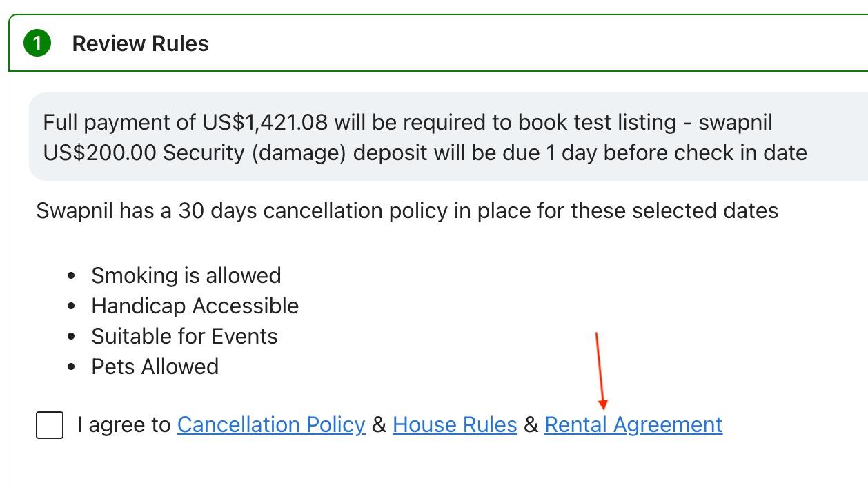Click the full payment notice banner
The width and height of the screenshot is (868, 490).
424,136
